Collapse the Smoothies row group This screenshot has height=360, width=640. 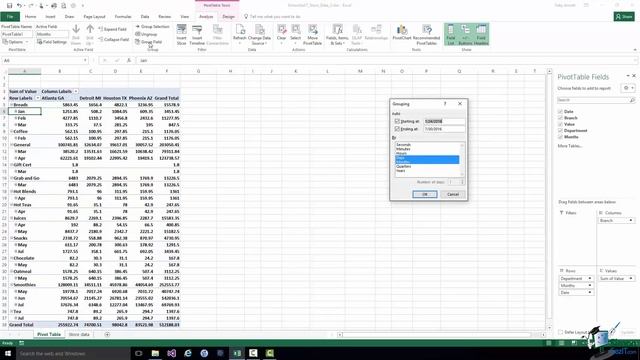click(x=11, y=285)
